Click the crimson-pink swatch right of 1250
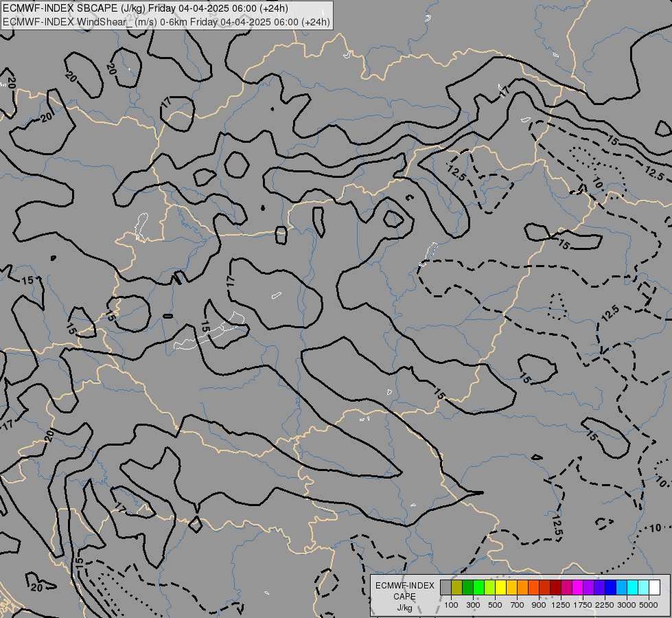 566,587
